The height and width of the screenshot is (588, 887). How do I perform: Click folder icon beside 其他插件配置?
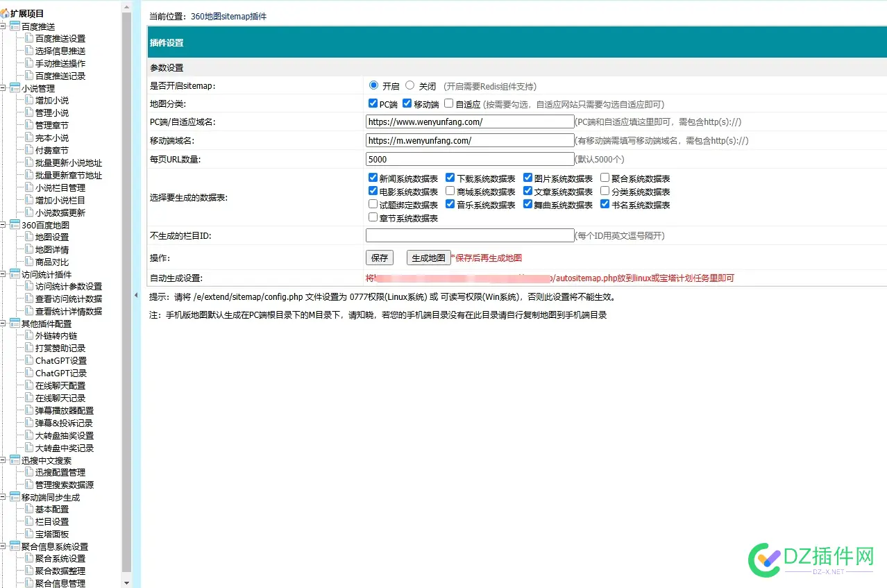point(15,324)
